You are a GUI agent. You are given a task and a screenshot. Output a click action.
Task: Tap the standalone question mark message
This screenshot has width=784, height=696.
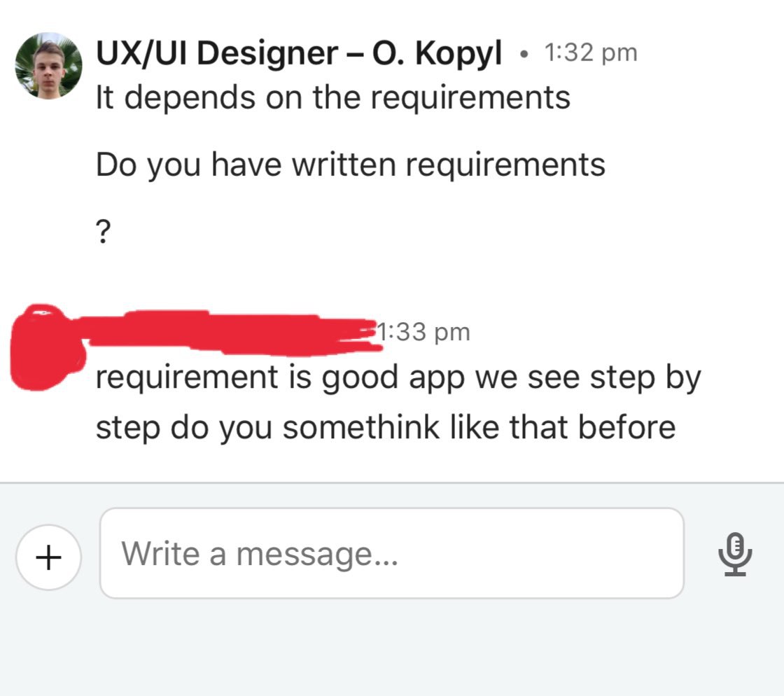(x=103, y=232)
